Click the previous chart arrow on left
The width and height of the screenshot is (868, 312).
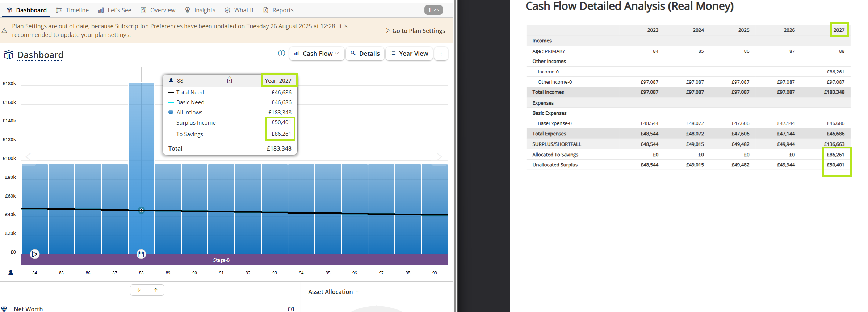click(x=29, y=157)
